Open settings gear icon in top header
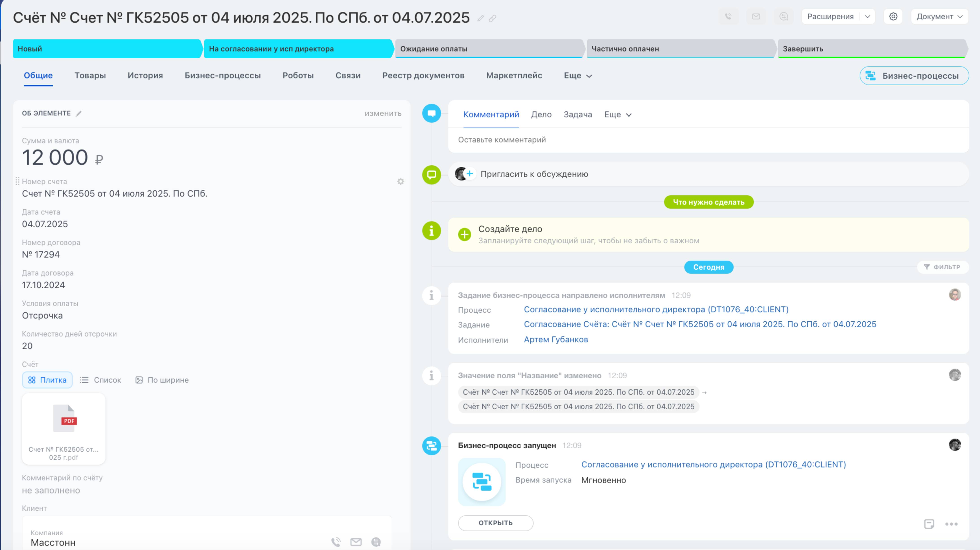 pyautogui.click(x=893, y=16)
